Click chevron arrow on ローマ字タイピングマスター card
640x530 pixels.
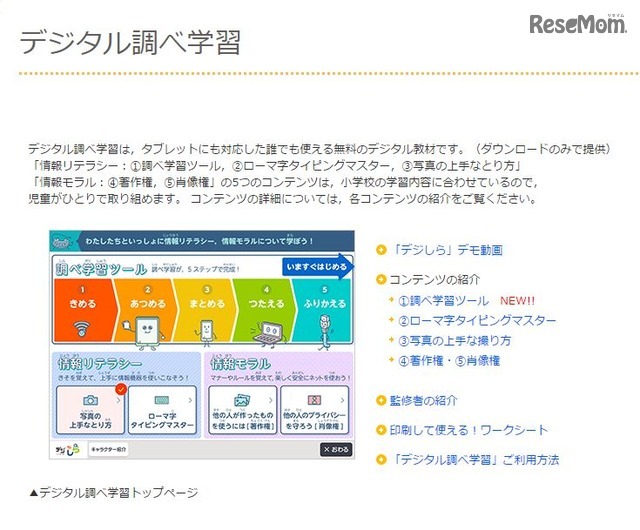pos(190,400)
